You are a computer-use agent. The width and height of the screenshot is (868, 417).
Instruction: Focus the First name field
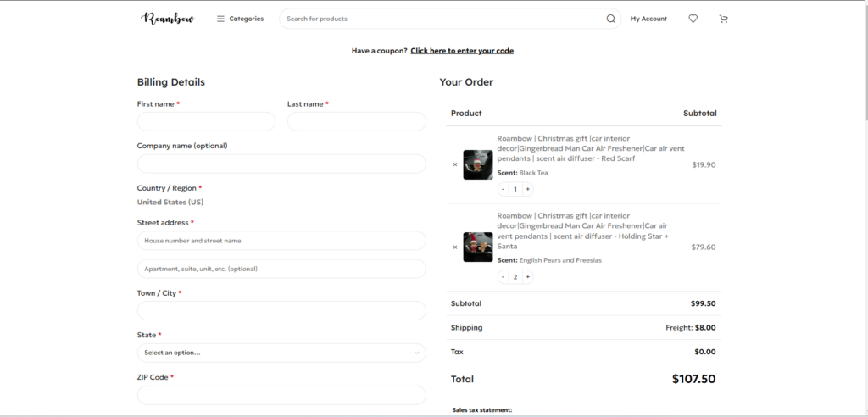point(206,121)
